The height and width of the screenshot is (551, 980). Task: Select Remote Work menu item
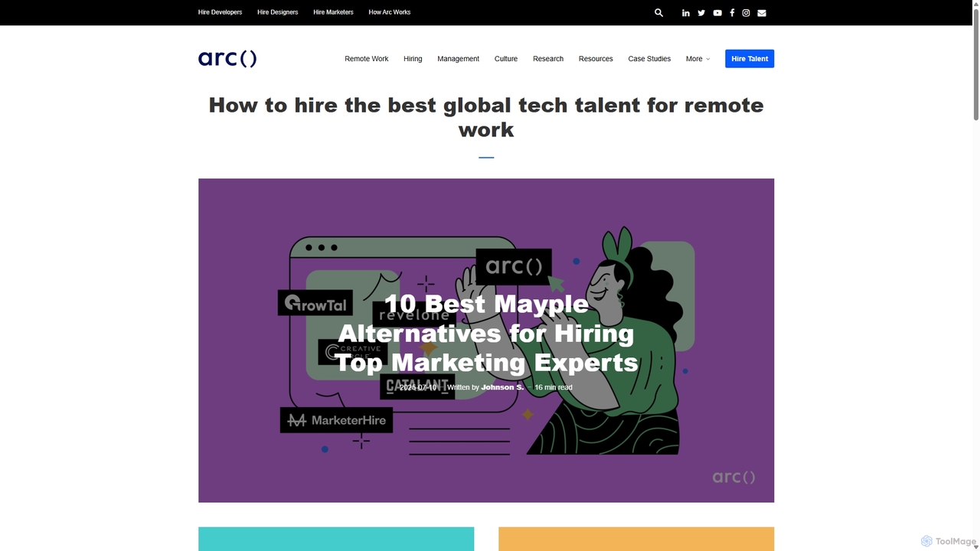click(x=366, y=59)
